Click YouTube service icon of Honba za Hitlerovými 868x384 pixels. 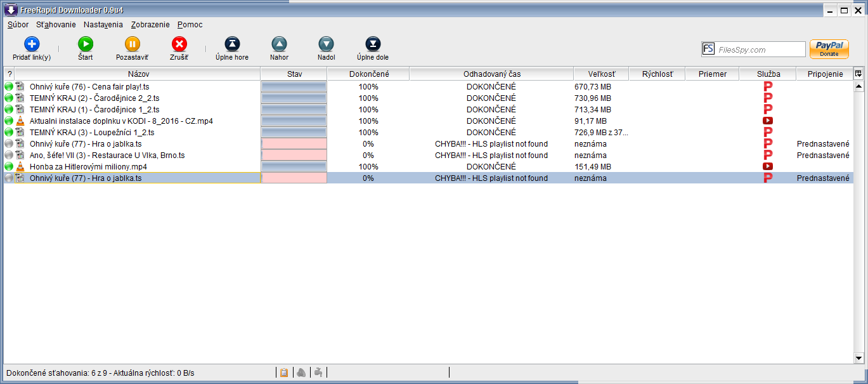coord(768,166)
